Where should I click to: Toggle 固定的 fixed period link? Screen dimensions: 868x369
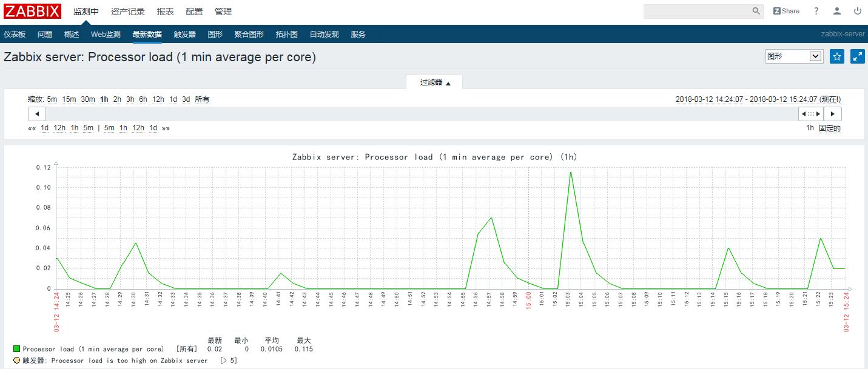[x=830, y=128]
